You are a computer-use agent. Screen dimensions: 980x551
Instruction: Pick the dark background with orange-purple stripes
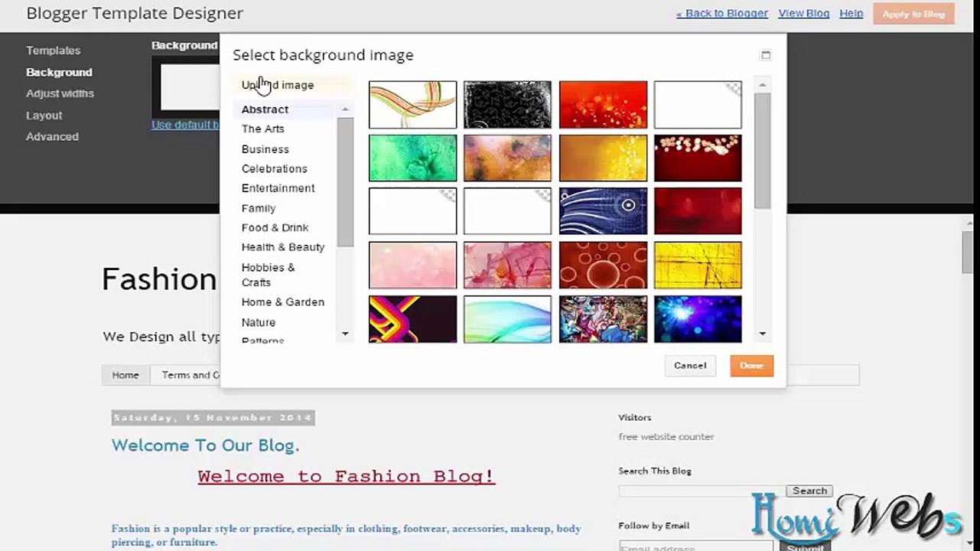[x=412, y=319]
